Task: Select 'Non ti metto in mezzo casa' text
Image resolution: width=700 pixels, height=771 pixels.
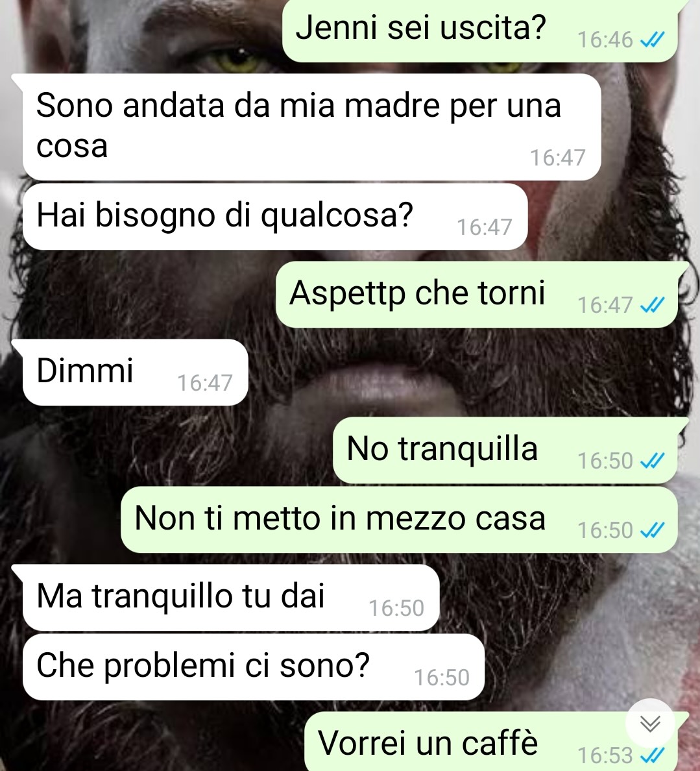Action: [x=340, y=519]
